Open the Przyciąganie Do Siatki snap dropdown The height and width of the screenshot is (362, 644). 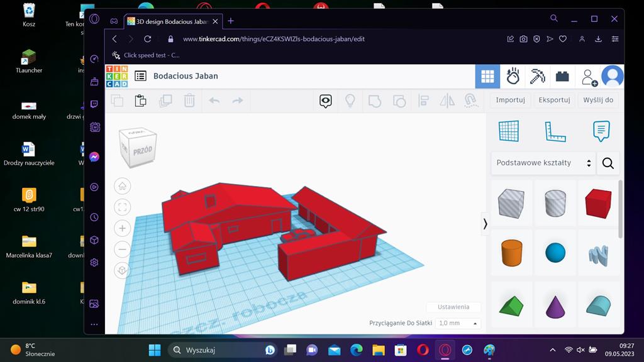pos(457,323)
